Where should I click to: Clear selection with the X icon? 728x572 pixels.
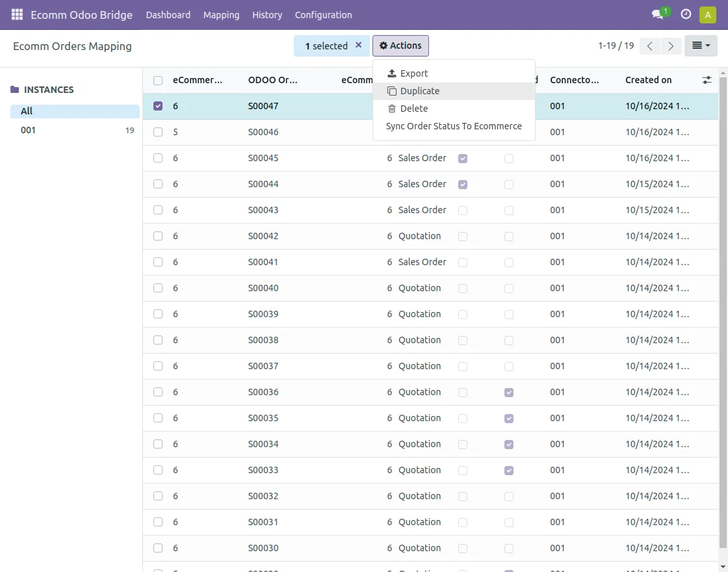point(358,45)
